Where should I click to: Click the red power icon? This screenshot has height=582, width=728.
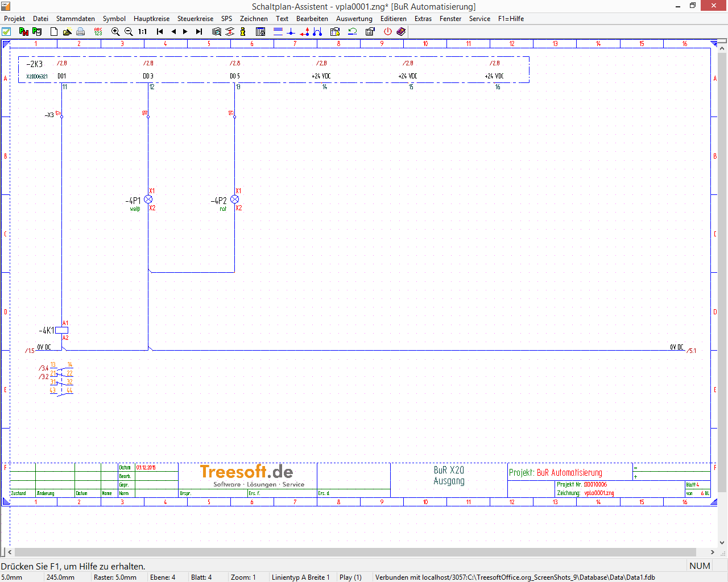(388, 32)
